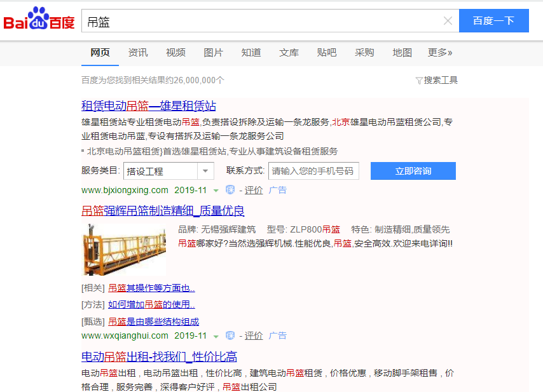This screenshot has height=392, width=543.
Task: Open www.wxqianghui.com link
Action: pyautogui.click(x=125, y=335)
